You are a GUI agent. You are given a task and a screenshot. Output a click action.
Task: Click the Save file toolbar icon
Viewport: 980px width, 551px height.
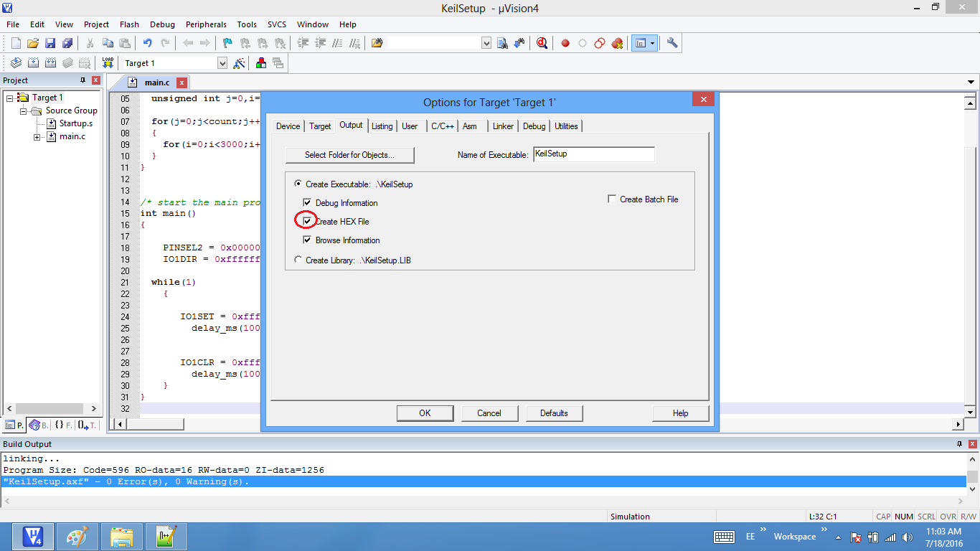[50, 43]
